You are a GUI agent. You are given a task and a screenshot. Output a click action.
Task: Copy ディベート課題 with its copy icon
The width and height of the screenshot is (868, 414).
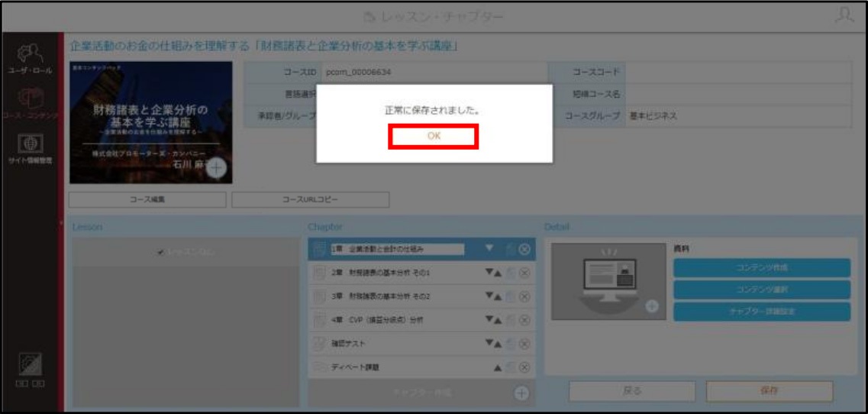pos(511,367)
